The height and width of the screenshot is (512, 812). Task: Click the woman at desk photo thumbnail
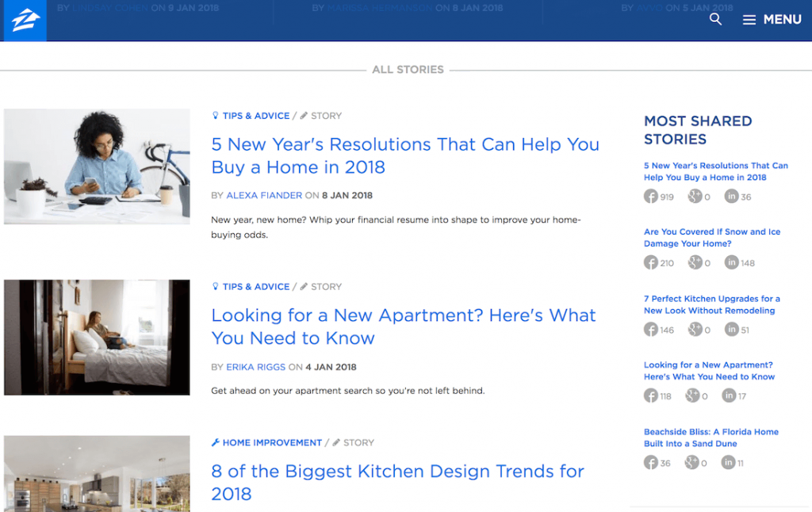96,166
